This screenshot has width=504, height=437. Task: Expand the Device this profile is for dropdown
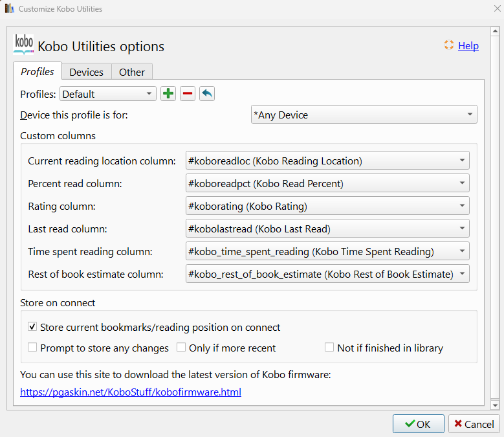[364, 115]
